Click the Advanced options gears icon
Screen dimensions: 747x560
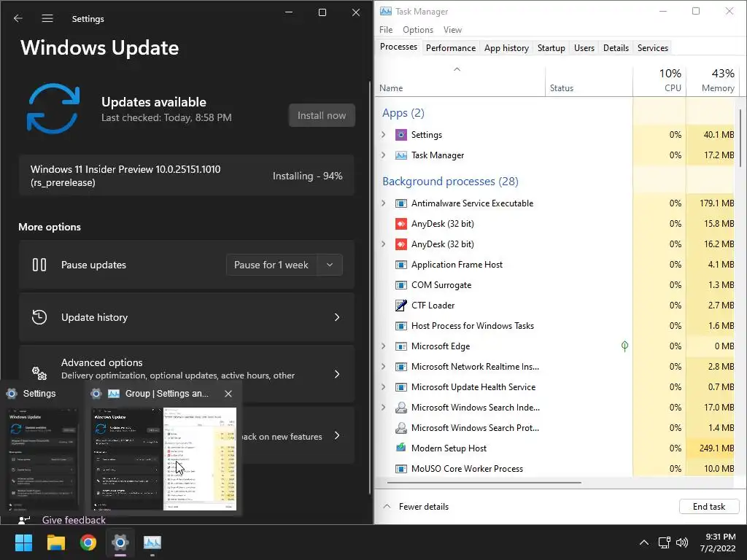(x=39, y=373)
